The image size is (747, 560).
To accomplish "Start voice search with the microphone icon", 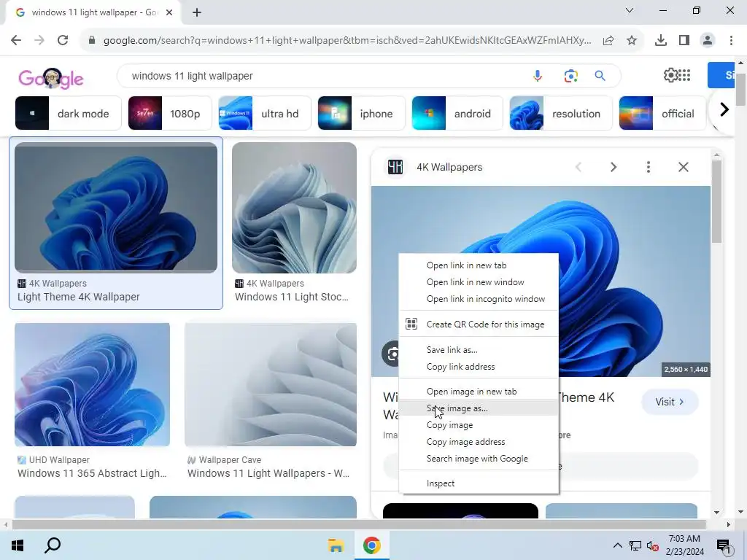I will coord(538,76).
